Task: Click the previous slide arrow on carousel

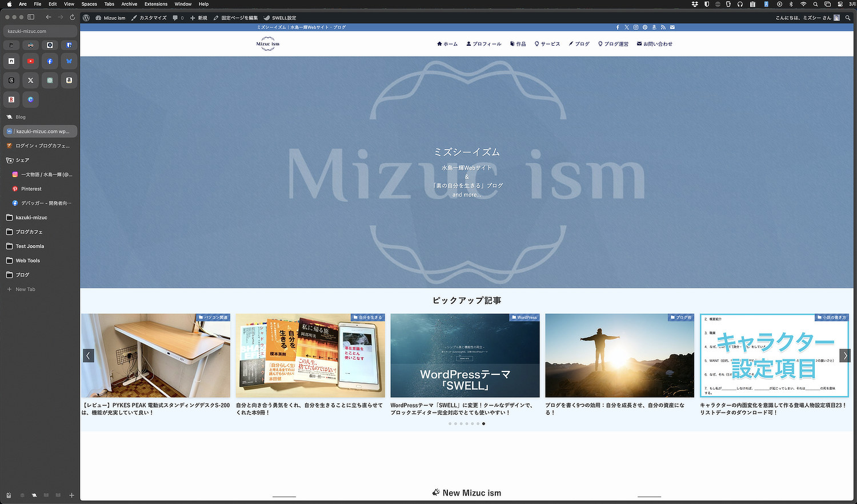Action: tap(88, 355)
